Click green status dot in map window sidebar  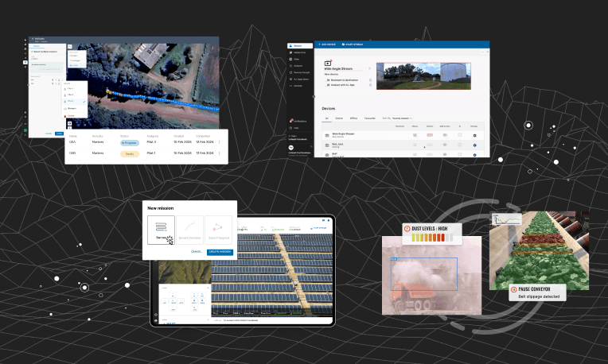coord(25,130)
